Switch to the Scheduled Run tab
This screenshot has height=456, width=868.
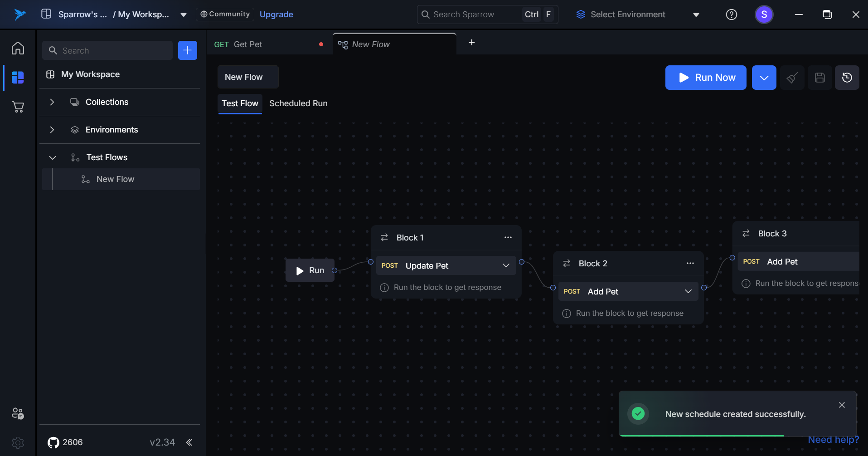298,103
